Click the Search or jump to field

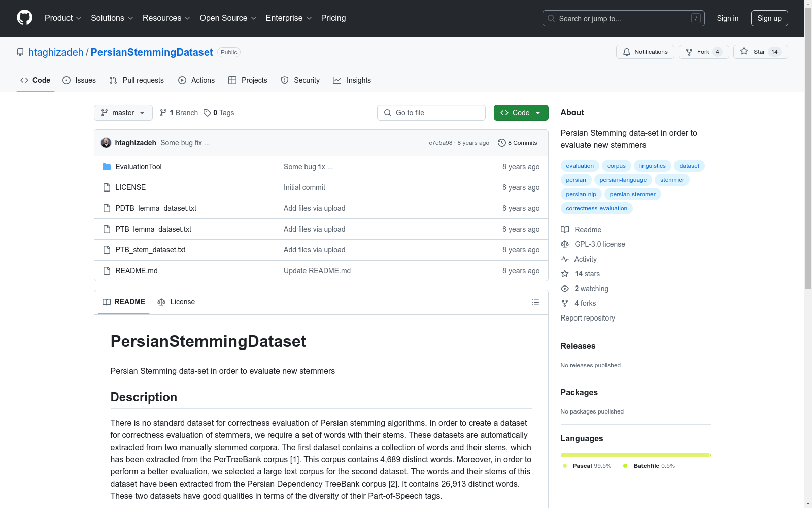[624, 18]
